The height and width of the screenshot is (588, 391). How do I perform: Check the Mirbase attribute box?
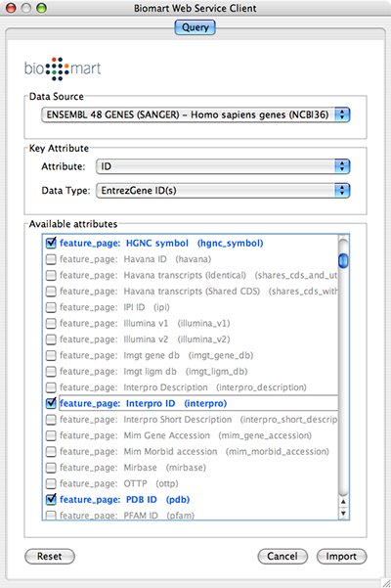51,468
